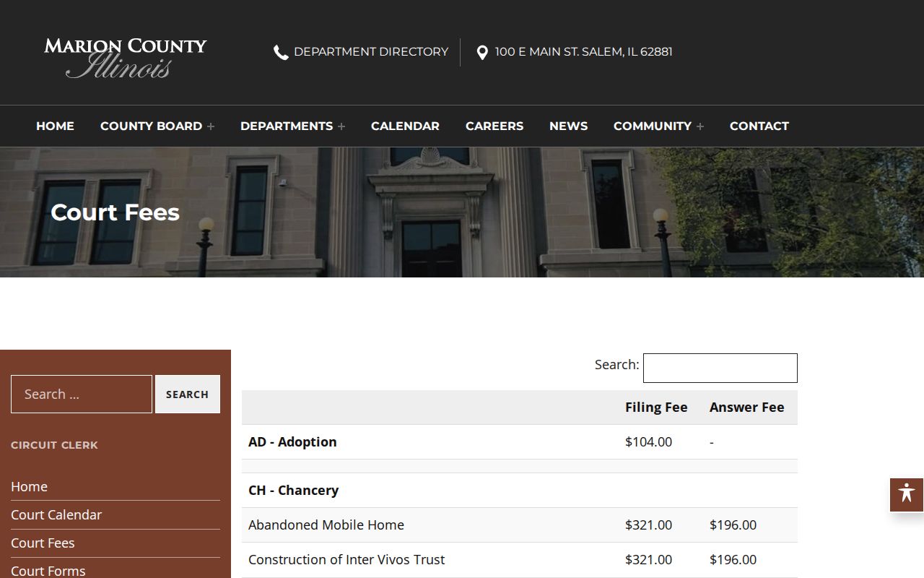924x578 pixels.
Task: Click Construction of Inter Vivos Trust row
Action: 520,560
